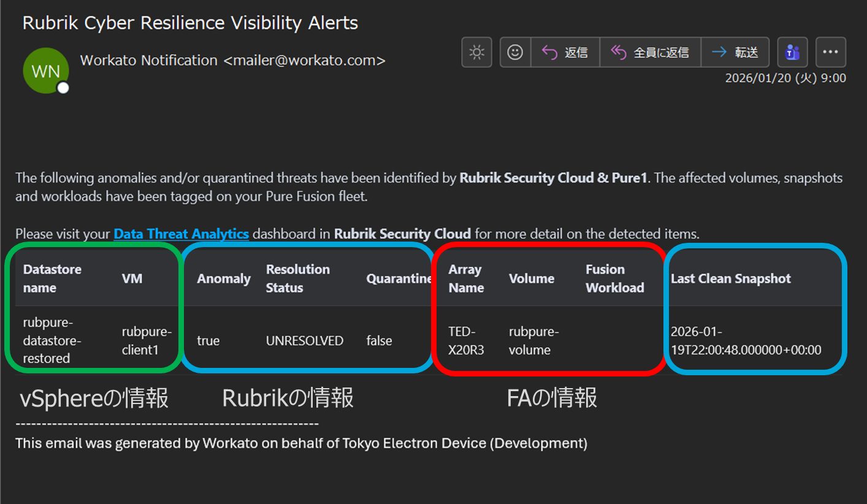Toggle the sun icon to switch message background

coord(476,52)
